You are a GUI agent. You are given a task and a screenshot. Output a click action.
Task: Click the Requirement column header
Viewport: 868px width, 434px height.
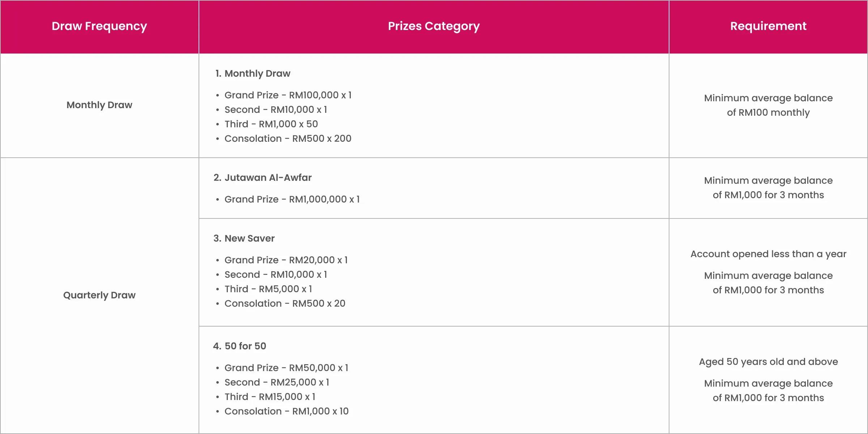point(768,26)
